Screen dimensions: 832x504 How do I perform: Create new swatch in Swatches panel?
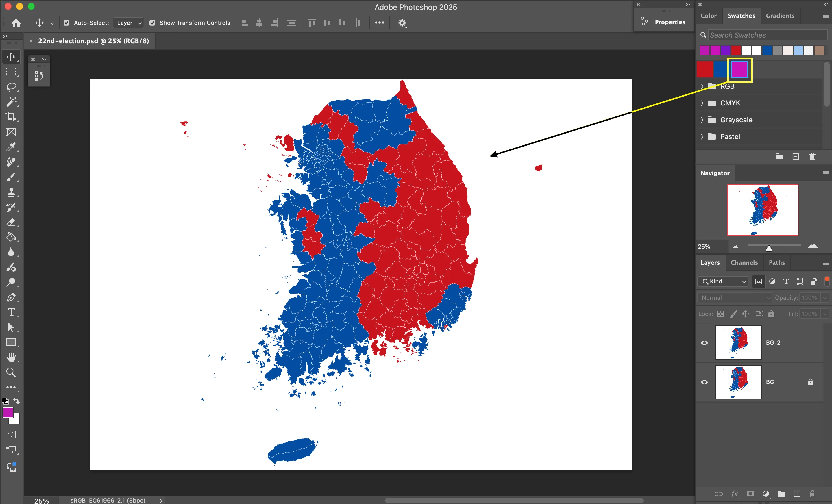(796, 157)
